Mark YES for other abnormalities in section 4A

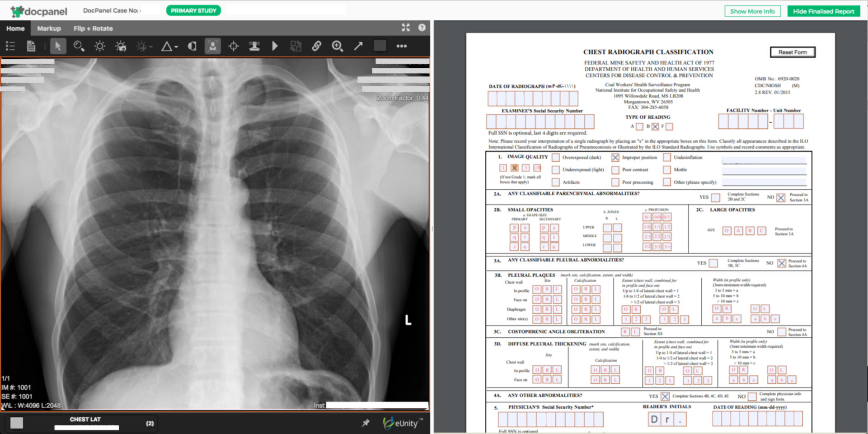pyautogui.click(x=665, y=397)
